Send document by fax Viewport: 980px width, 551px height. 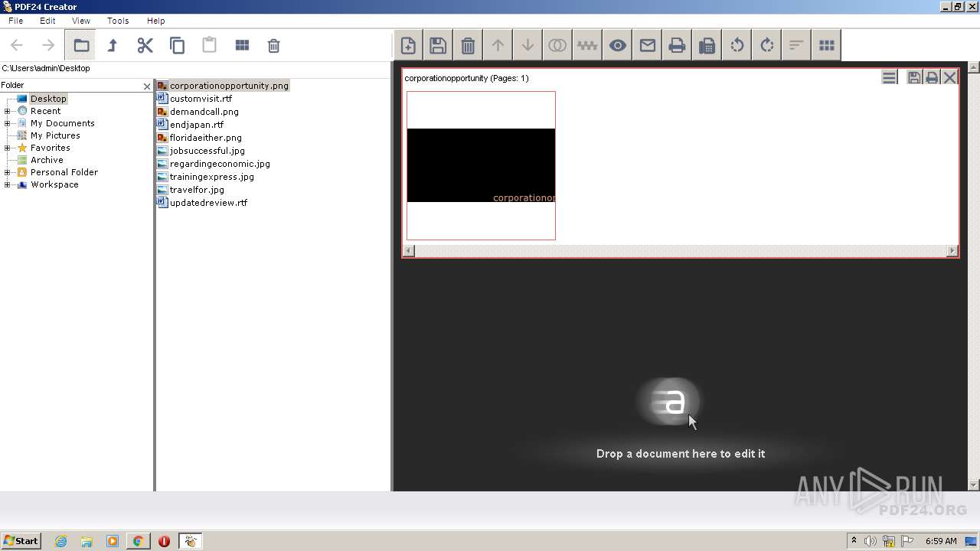[707, 46]
